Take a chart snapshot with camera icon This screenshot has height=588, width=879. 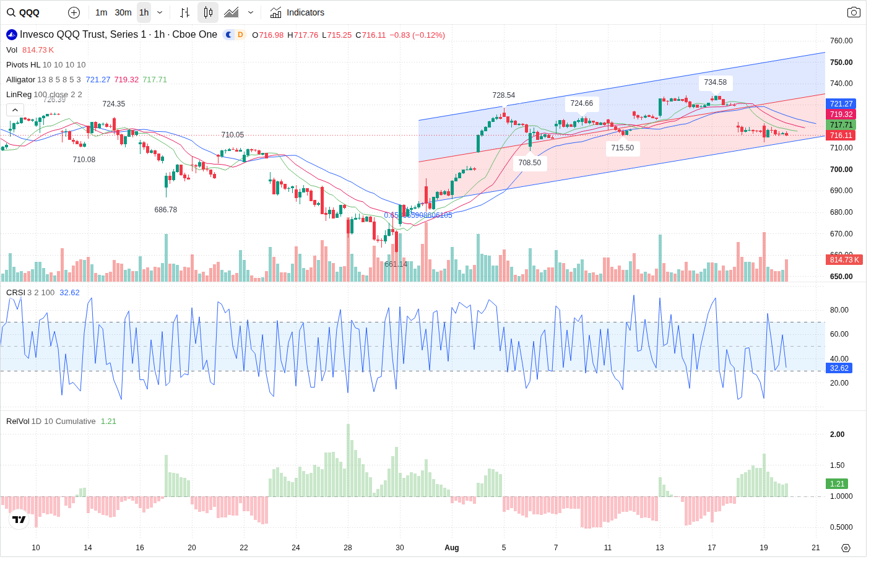point(854,12)
